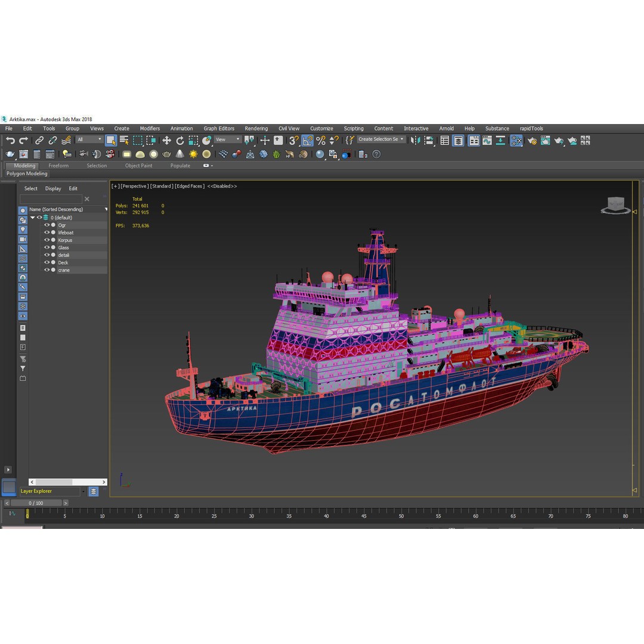Toggle the Angle Snap icon
644x644 pixels.
307,141
